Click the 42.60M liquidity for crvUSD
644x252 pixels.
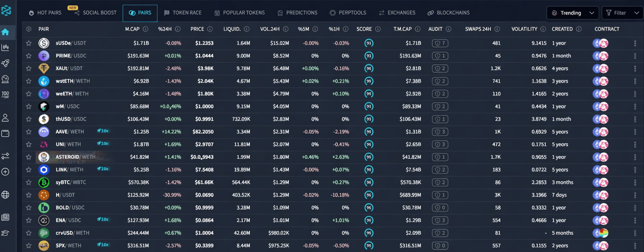pos(242,233)
